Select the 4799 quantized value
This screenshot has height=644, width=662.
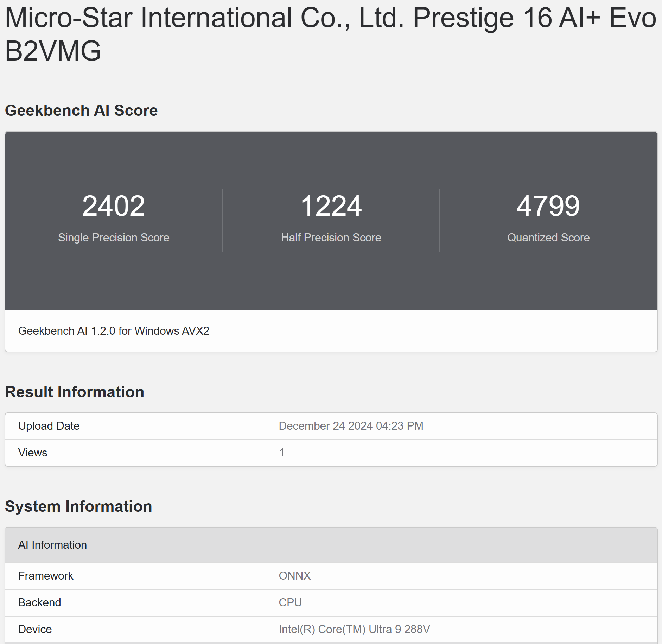(x=548, y=206)
